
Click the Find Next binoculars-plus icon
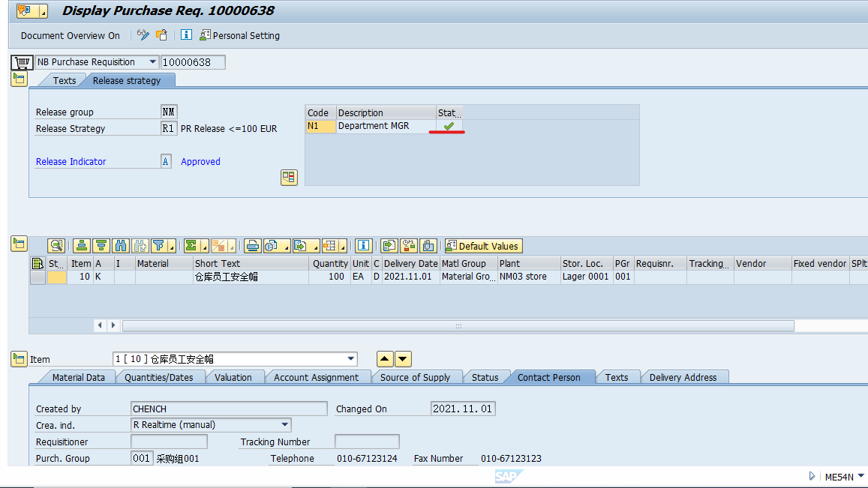pyautogui.click(x=140, y=246)
